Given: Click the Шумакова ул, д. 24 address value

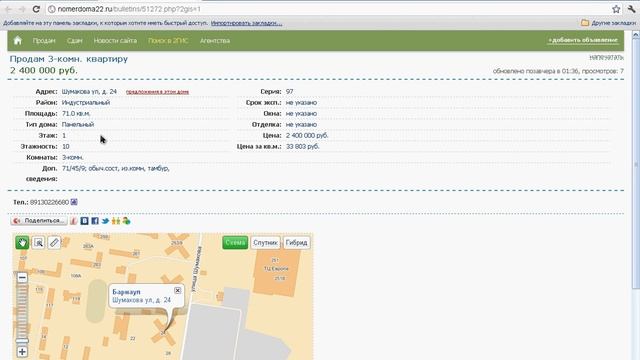Looking at the screenshot, I should point(89,91).
